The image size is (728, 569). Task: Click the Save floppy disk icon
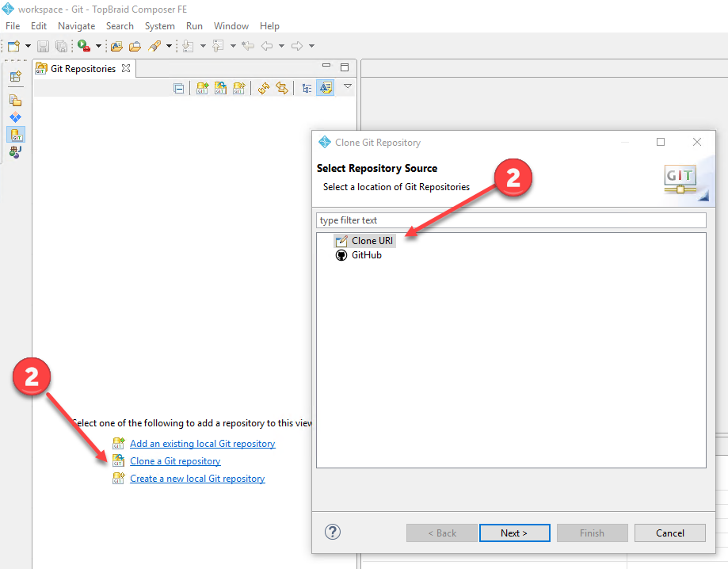click(x=44, y=46)
